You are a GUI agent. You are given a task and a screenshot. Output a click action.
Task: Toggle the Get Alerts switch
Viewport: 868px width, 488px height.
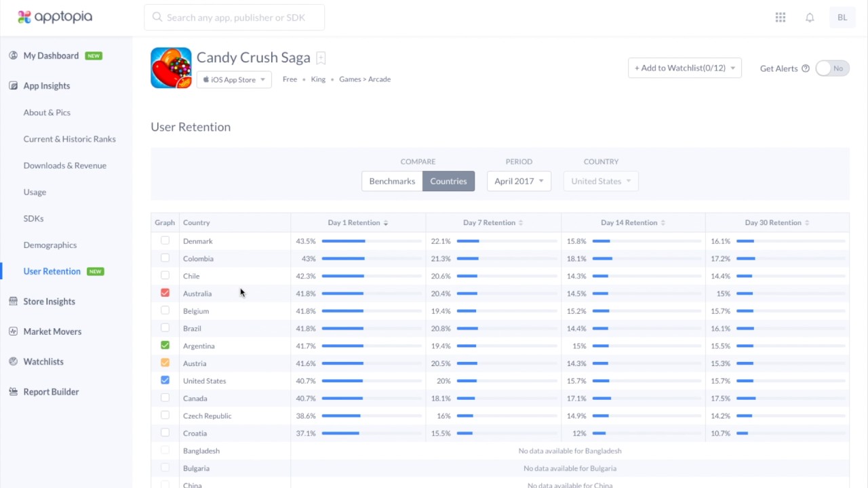[832, 68]
